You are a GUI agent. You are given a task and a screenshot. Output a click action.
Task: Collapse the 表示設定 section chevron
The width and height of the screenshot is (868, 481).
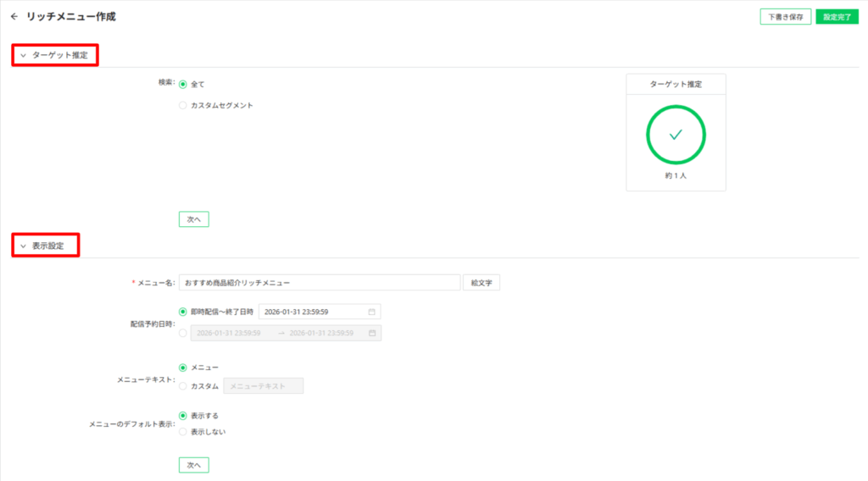pos(23,246)
